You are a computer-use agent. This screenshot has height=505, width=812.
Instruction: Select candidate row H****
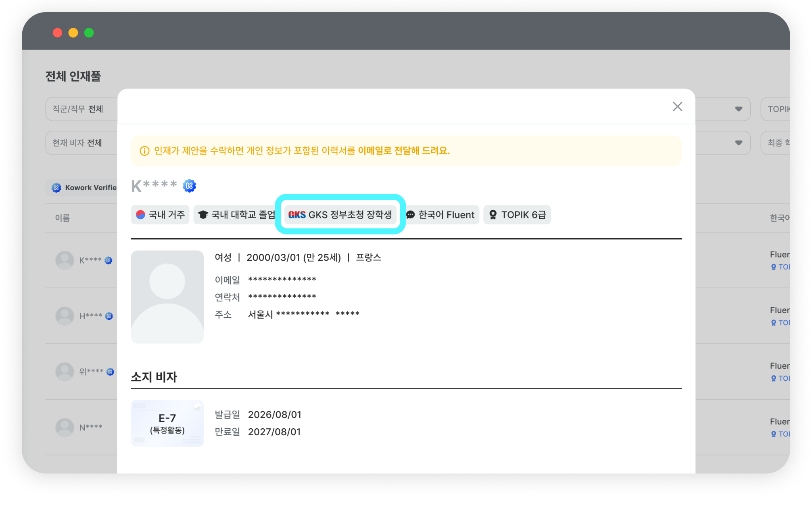[81, 316]
